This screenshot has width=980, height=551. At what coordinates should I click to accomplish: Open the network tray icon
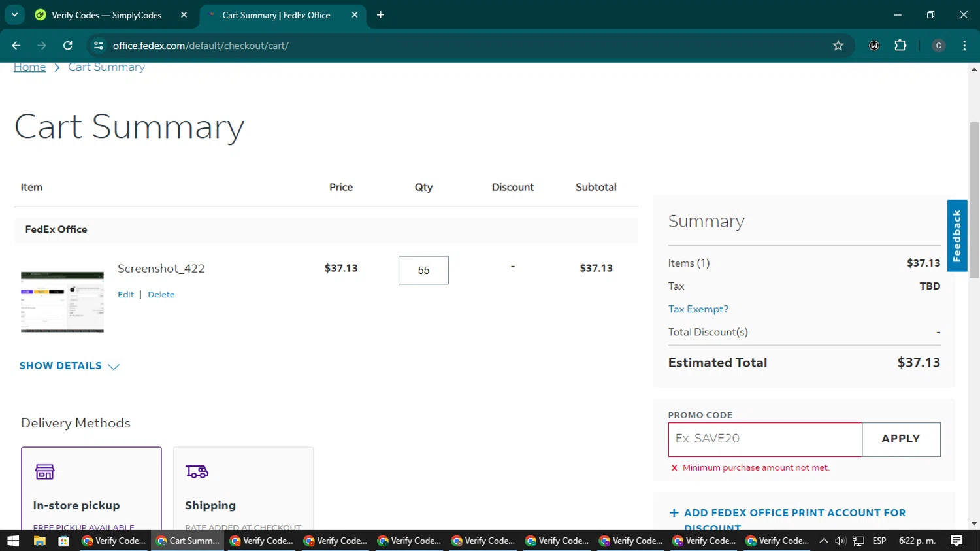[x=858, y=541]
